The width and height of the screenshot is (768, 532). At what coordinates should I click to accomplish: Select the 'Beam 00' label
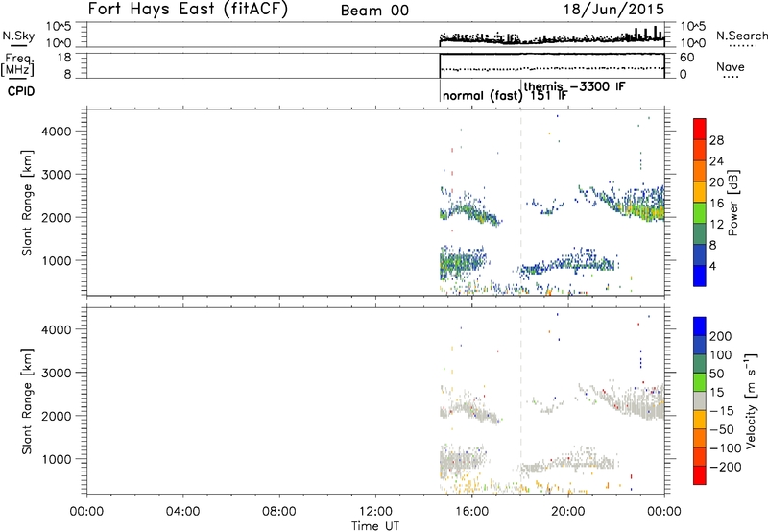tap(374, 11)
